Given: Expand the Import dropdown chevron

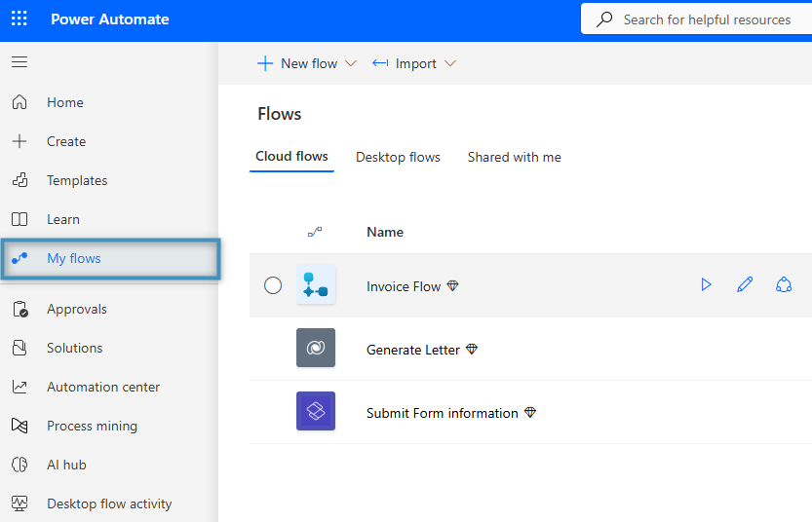Looking at the screenshot, I should pos(449,63).
